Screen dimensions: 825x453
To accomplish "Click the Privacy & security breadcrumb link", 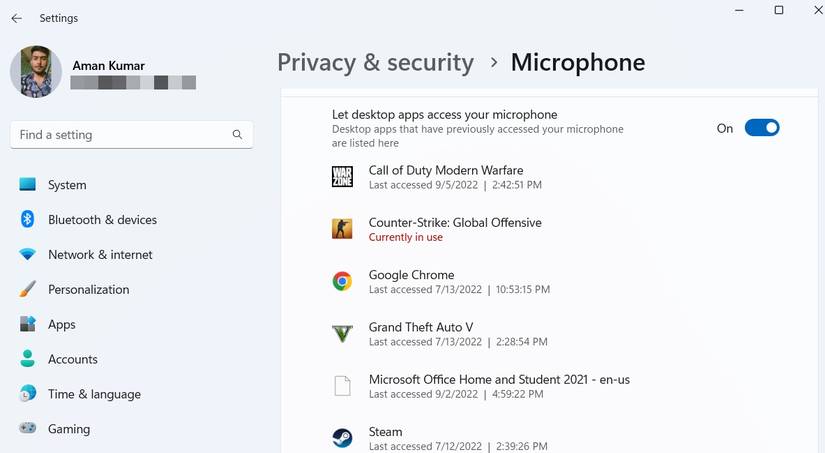I will pyautogui.click(x=376, y=63).
